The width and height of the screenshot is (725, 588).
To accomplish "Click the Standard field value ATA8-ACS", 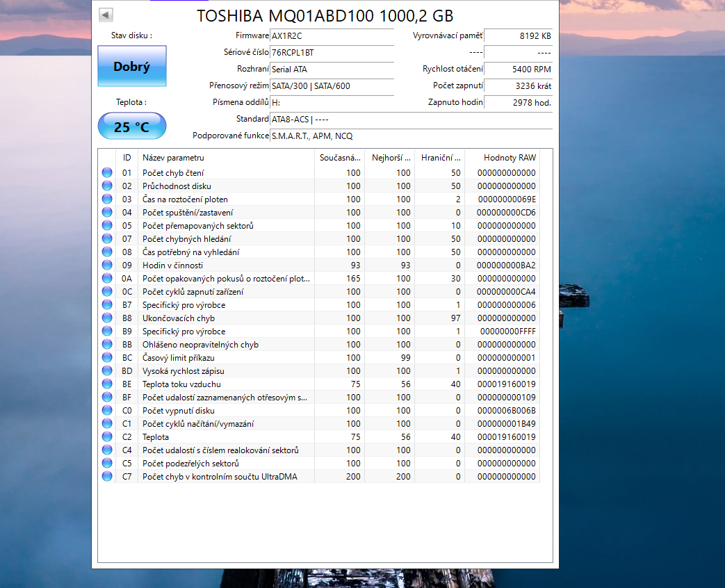I will pyautogui.click(x=332, y=119).
